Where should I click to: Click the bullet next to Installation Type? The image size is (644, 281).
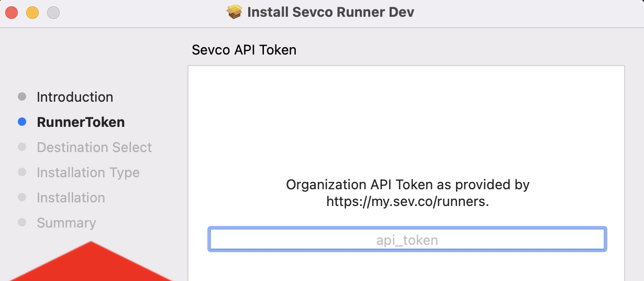tap(22, 172)
